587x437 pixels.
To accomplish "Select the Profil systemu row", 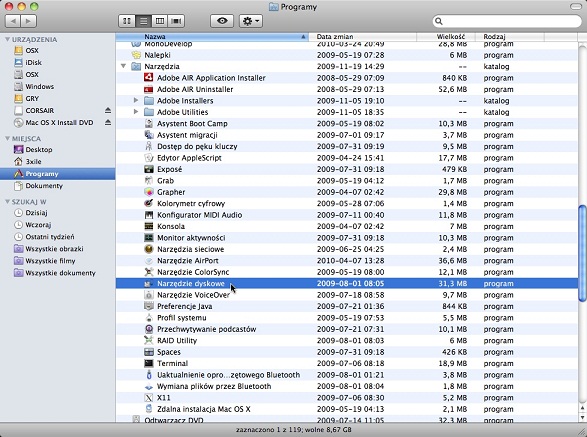I will [x=347, y=318].
